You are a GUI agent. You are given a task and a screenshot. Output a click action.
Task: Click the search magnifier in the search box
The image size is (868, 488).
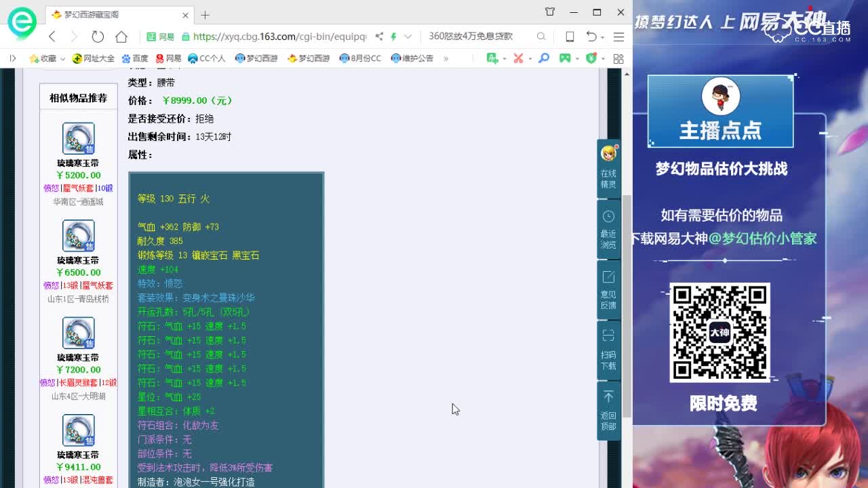point(541,37)
